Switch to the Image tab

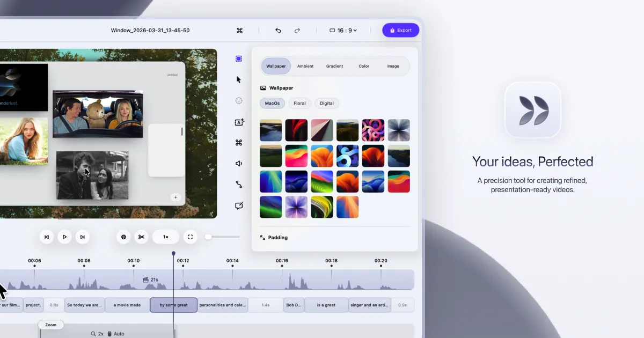[393, 66]
